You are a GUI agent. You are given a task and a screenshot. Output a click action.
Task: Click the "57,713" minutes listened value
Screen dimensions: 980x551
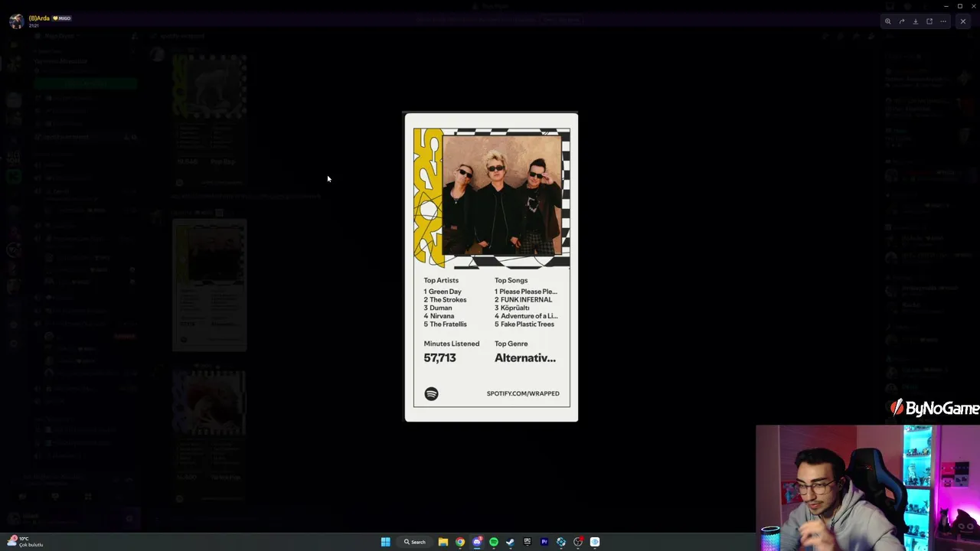pos(440,358)
